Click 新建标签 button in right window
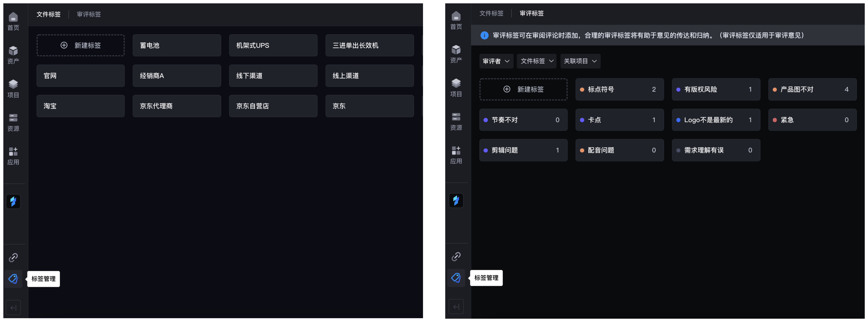This screenshot has width=868, height=322. coord(523,89)
